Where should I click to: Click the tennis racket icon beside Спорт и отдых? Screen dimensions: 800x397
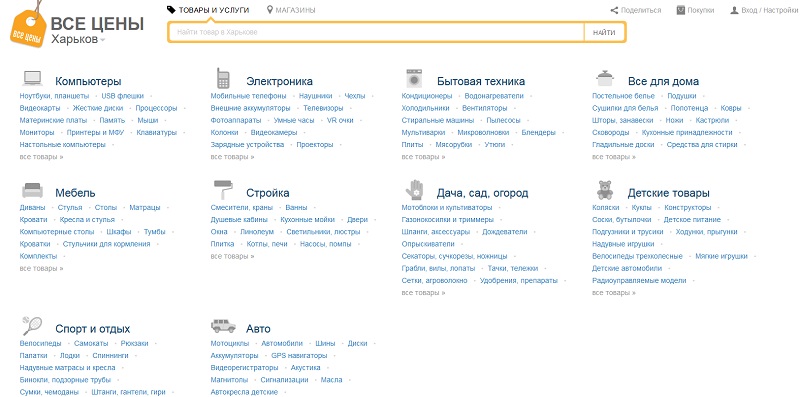point(32,325)
